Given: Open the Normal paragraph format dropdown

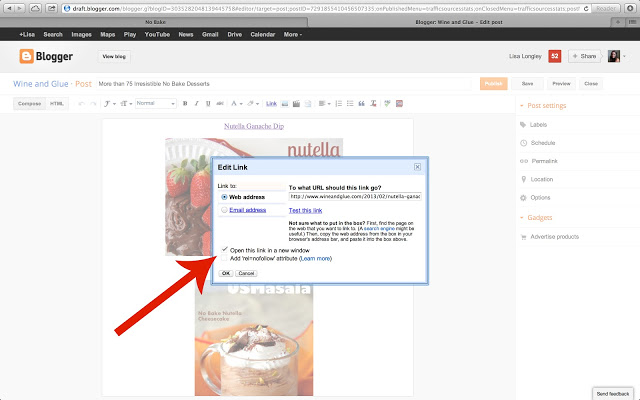Looking at the screenshot, I should (156, 104).
